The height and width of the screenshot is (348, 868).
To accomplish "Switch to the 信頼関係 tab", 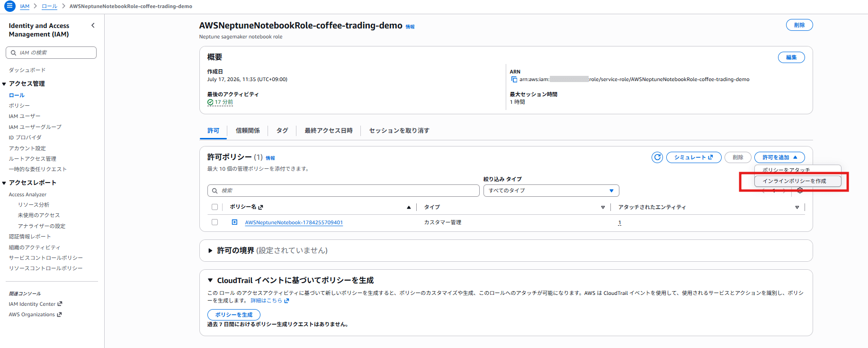I will [x=248, y=131].
